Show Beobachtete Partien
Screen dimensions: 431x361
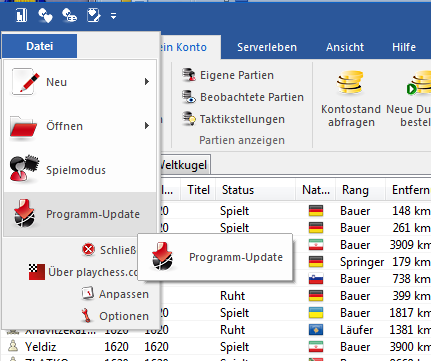click(x=243, y=97)
